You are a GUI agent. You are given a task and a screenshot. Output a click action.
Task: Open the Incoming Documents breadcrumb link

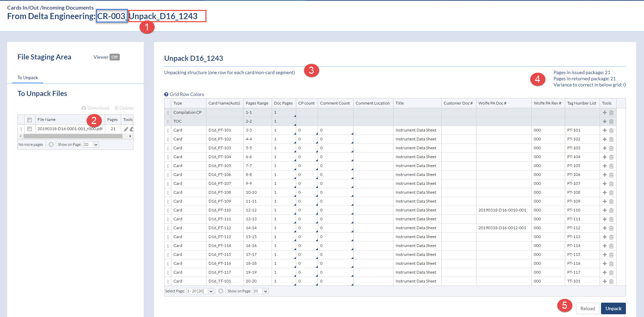68,8
